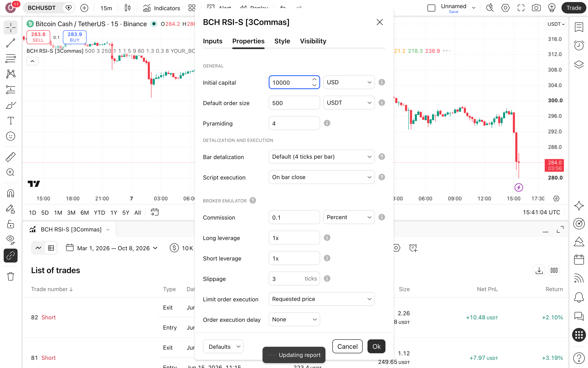The image size is (588, 368).
Task: Open the Commission Percent type dropdown
Action: [x=349, y=217]
